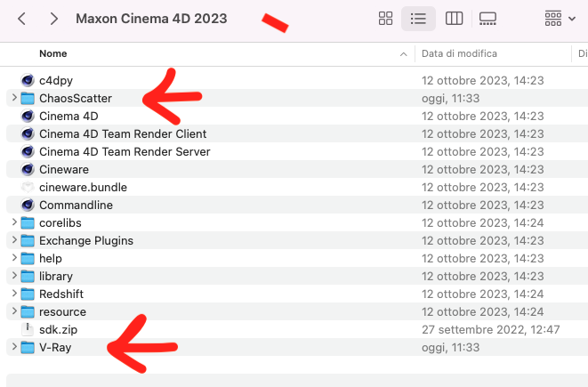Select Cinema 4D Team Render Client name
588x387 pixels.
(123, 133)
